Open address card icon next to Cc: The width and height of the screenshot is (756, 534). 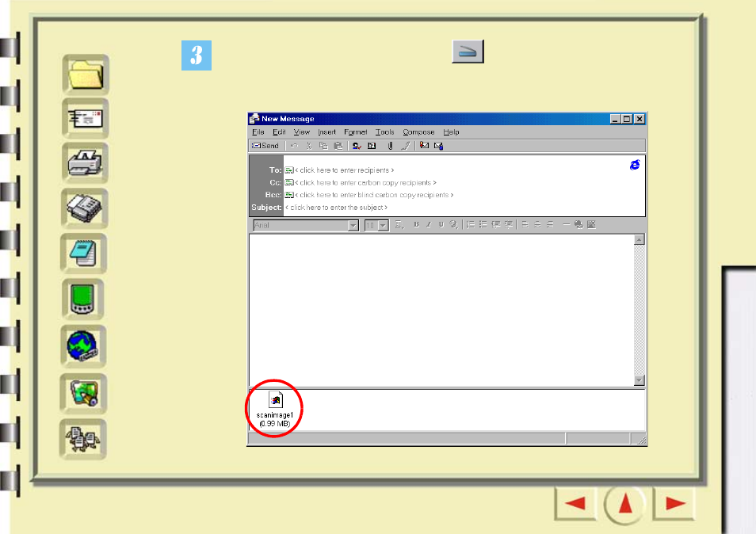coord(288,183)
